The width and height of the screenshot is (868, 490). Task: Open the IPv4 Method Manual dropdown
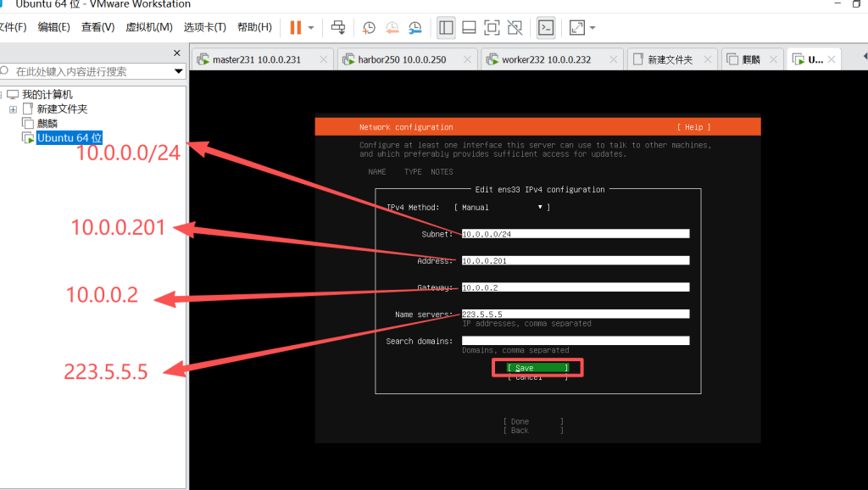(x=502, y=208)
